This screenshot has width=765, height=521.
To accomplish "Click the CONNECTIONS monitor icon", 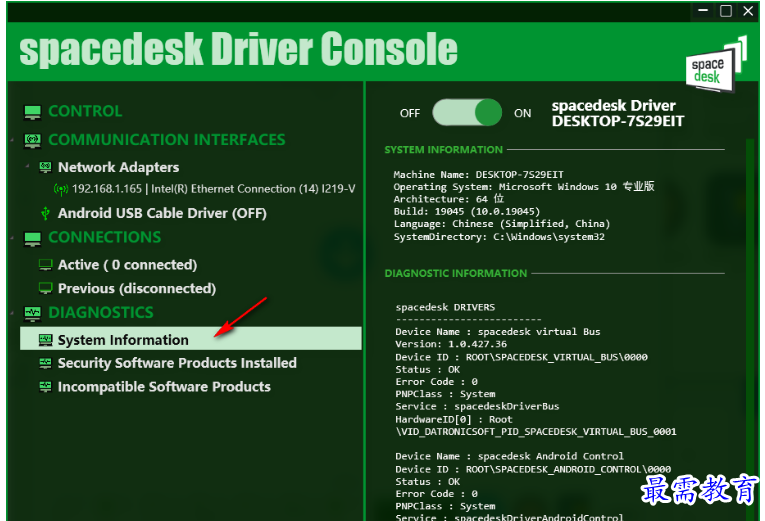I will (33, 238).
